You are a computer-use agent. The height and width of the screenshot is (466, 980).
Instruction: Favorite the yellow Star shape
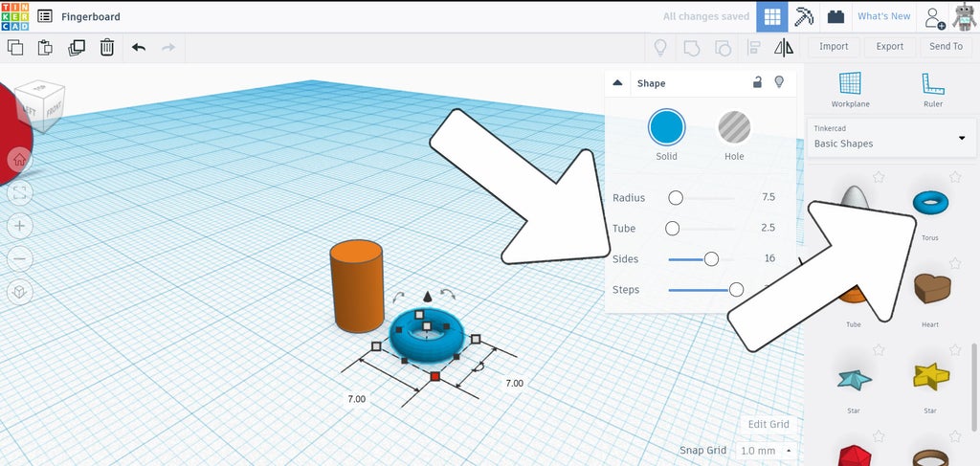(x=954, y=350)
